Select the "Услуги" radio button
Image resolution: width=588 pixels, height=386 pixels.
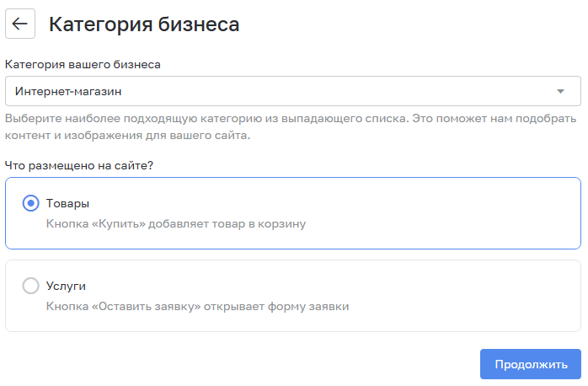31,286
